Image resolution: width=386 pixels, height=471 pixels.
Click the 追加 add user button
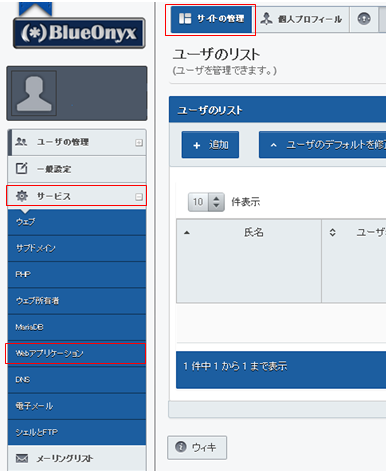210,145
